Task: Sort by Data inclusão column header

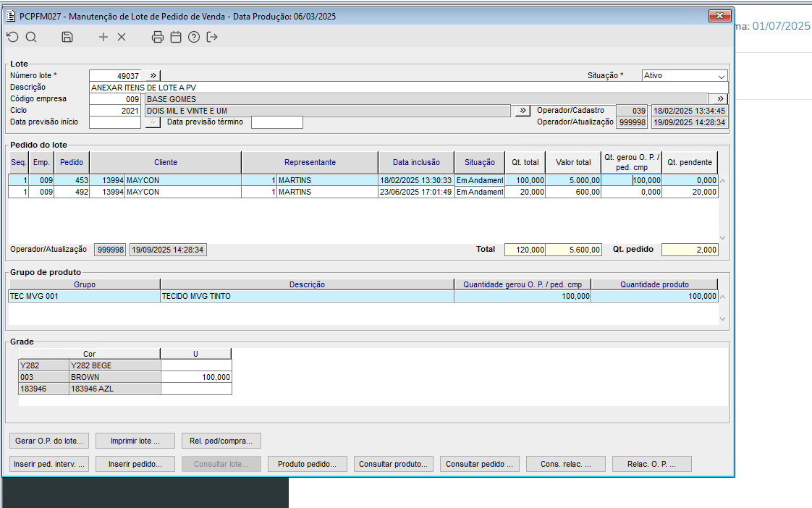Action: [x=416, y=162]
